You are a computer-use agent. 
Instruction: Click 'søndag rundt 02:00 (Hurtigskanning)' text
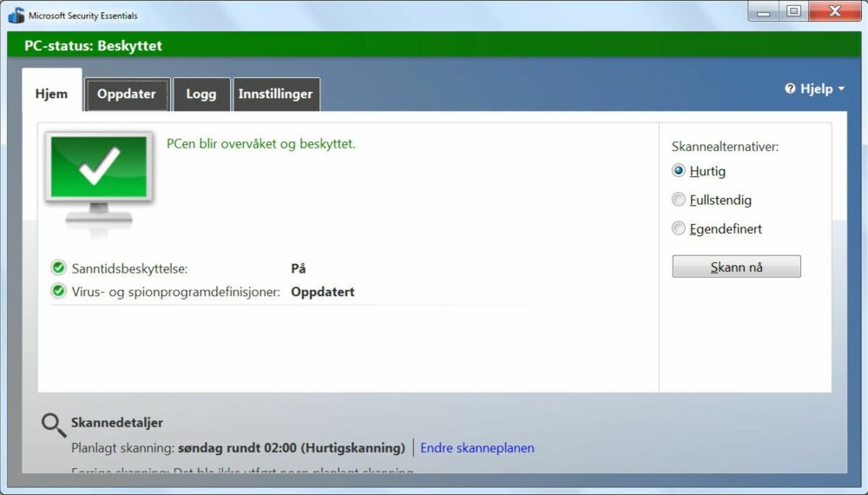point(291,448)
